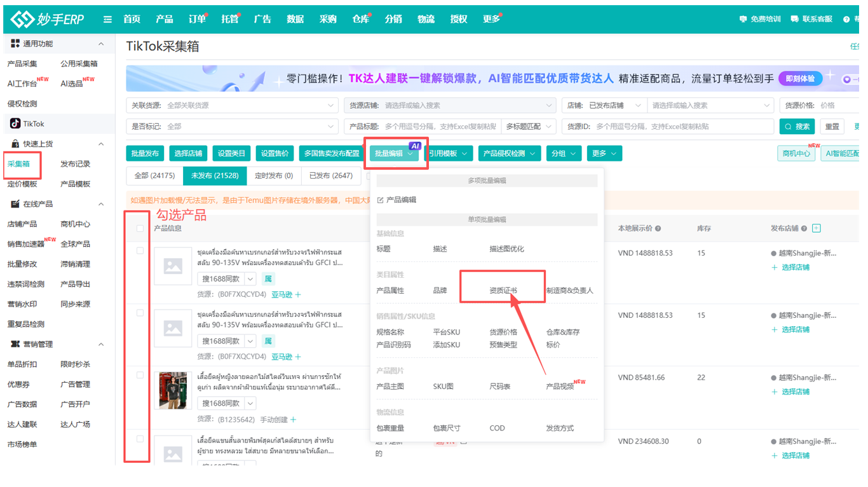Choose 资质证书 in the batch edit menu
Image resolution: width=868 pixels, height=487 pixels.
(x=503, y=291)
